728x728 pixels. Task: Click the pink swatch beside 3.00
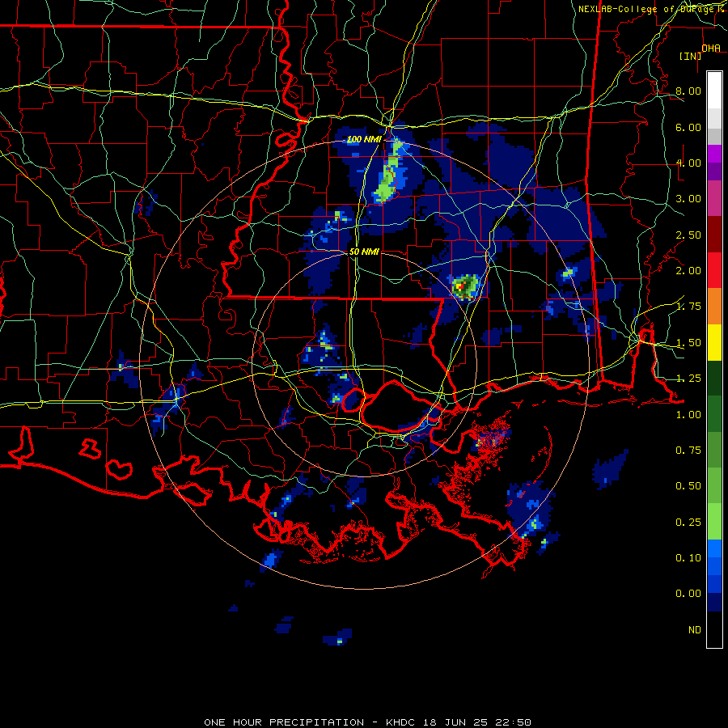point(714,199)
